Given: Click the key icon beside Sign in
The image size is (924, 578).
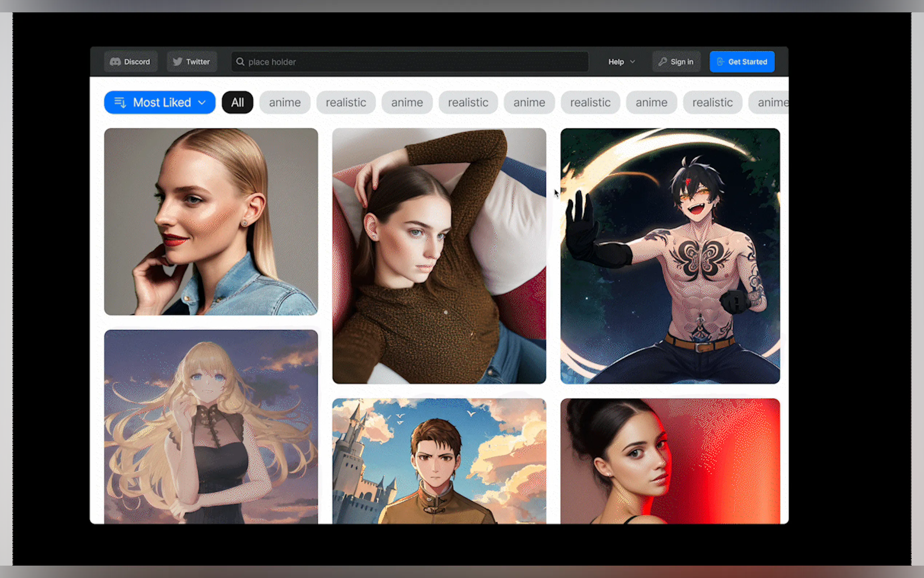Looking at the screenshot, I should [x=662, y=62].
